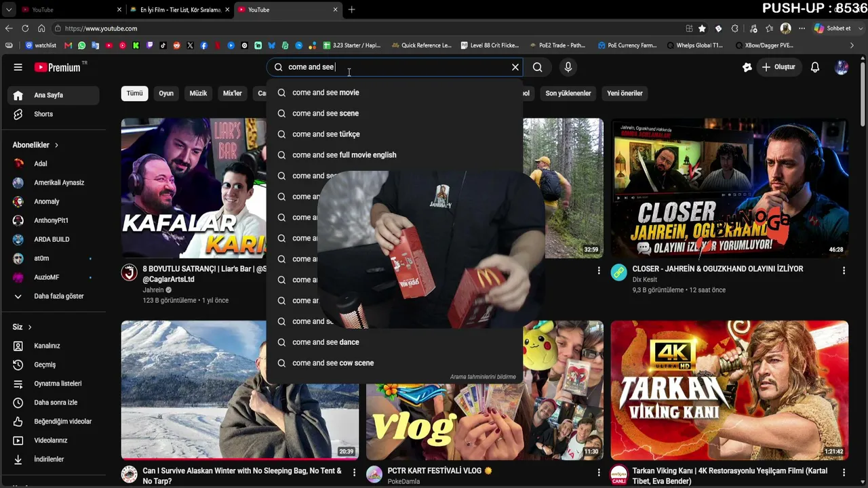Screen dimensions: 868x488
Task: Open İndirilenler in sidebar
Action: click(x=53, y=459)
